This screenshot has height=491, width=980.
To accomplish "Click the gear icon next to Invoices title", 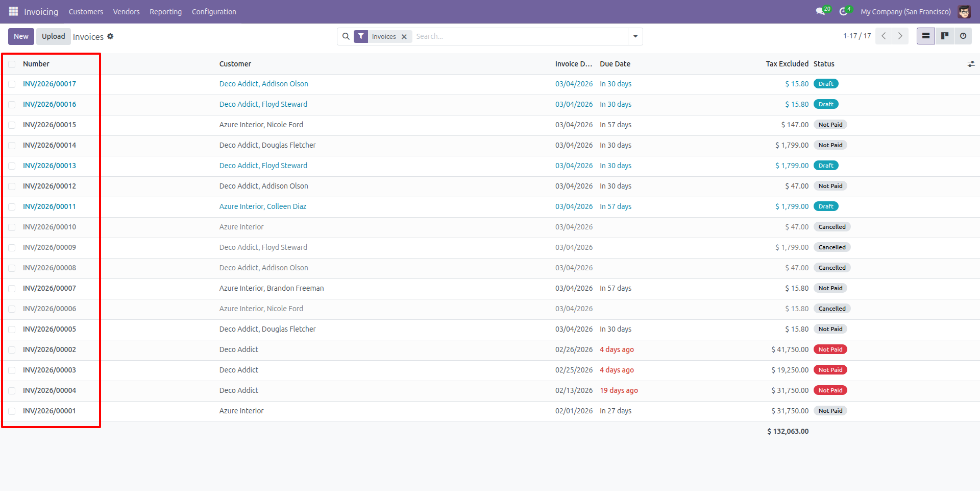I will pos(110,36).
